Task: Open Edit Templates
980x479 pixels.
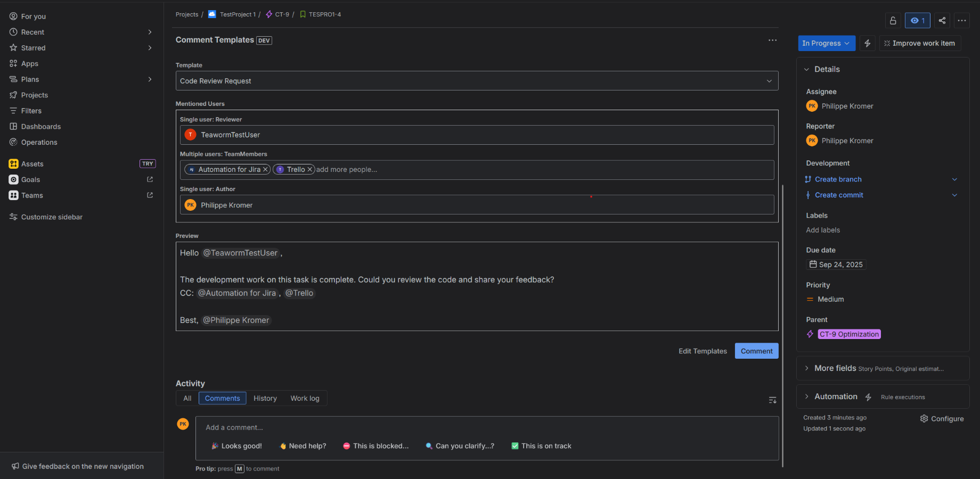Action: pos(703,351)
